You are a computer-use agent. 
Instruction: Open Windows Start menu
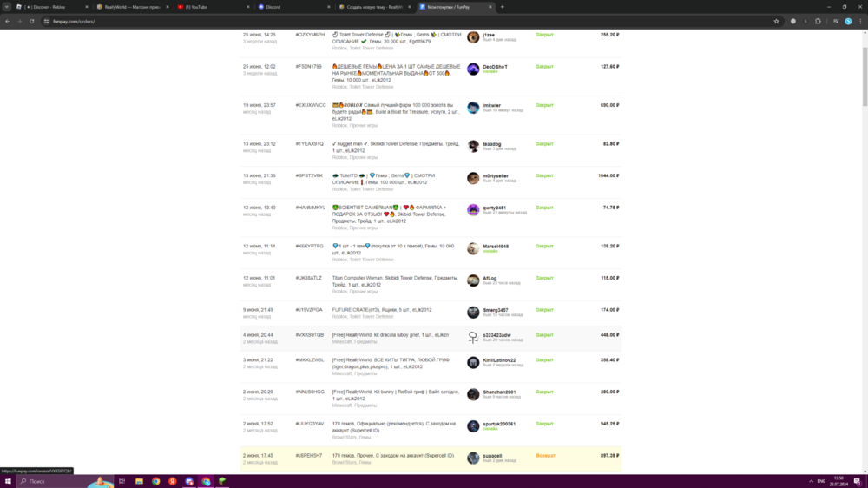8,481
